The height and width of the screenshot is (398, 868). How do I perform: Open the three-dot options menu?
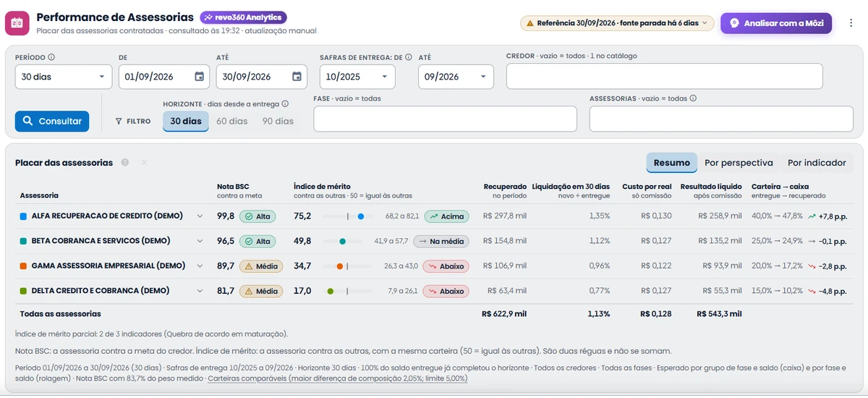coord(850,23)
